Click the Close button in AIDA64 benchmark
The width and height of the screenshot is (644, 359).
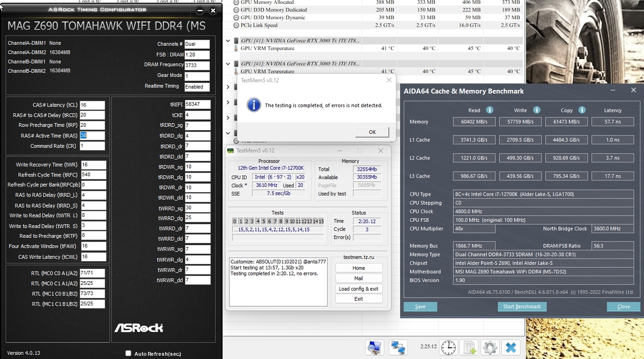623,306
